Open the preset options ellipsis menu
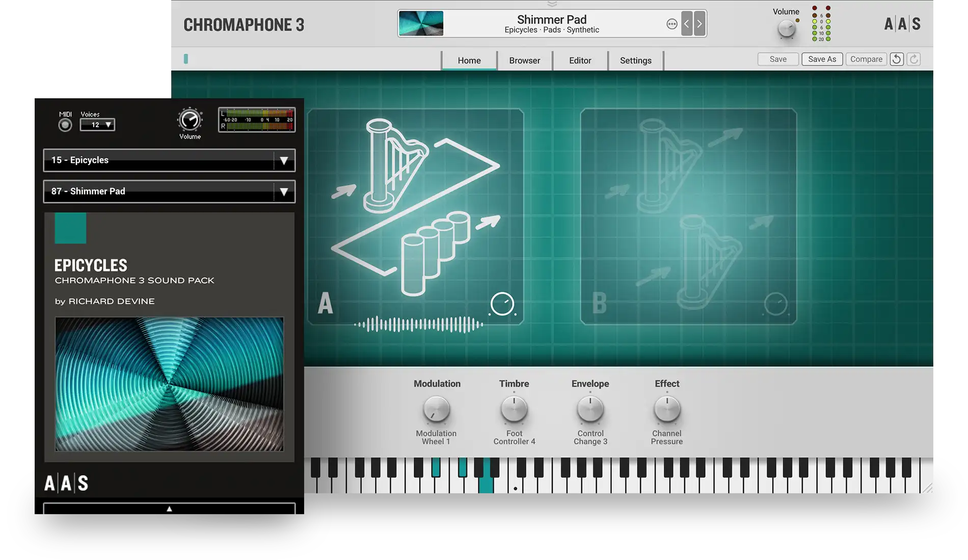The image size is (968, 560). coord(671,24)
